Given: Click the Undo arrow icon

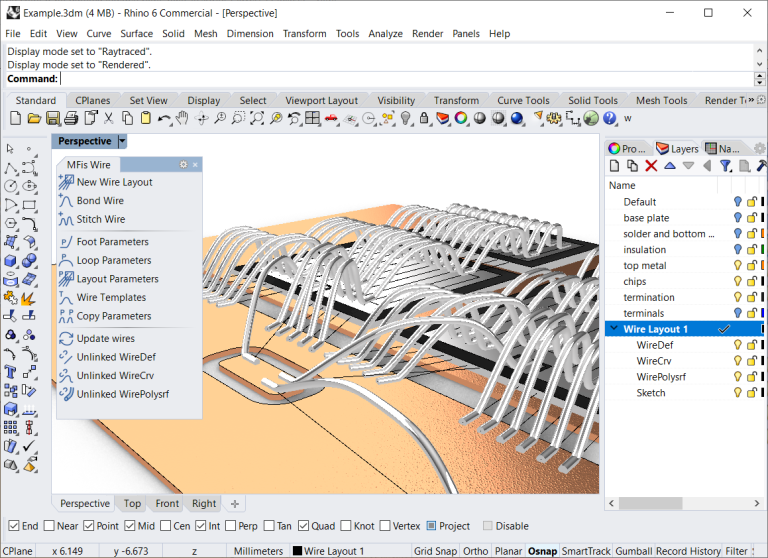Looking at the screenshot, I should [x=164, y=118].
